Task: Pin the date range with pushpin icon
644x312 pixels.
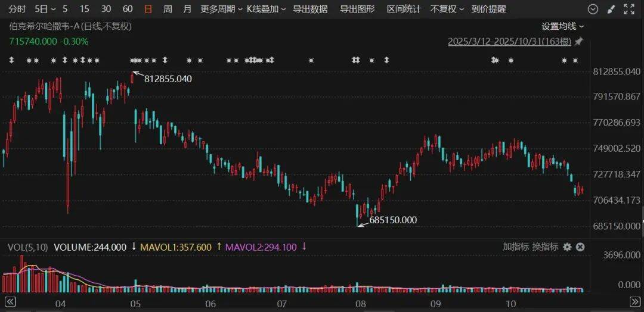Action: point(578,42)
